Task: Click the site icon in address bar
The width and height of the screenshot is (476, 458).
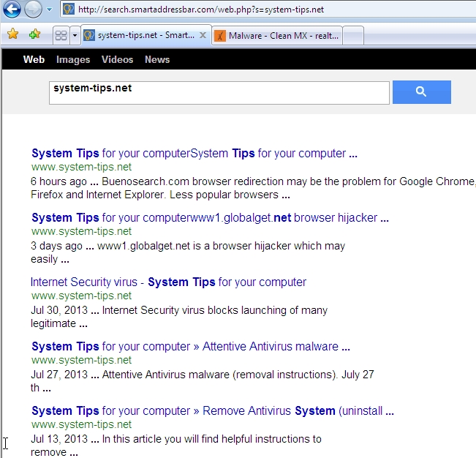Action: [x=68, y=10]
